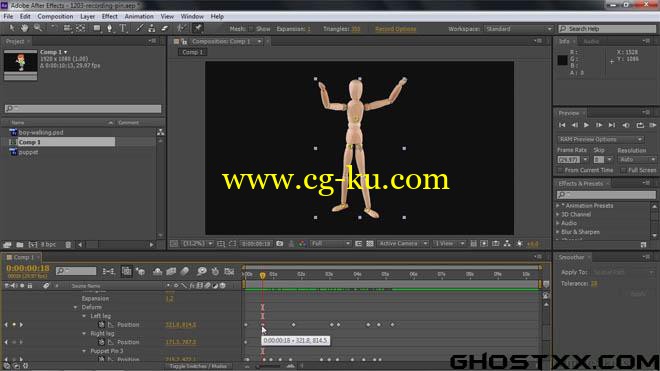This screenshot has width=660, height=371.
Task: Select the Roto Brush tool
Action: tap(181, 28)
